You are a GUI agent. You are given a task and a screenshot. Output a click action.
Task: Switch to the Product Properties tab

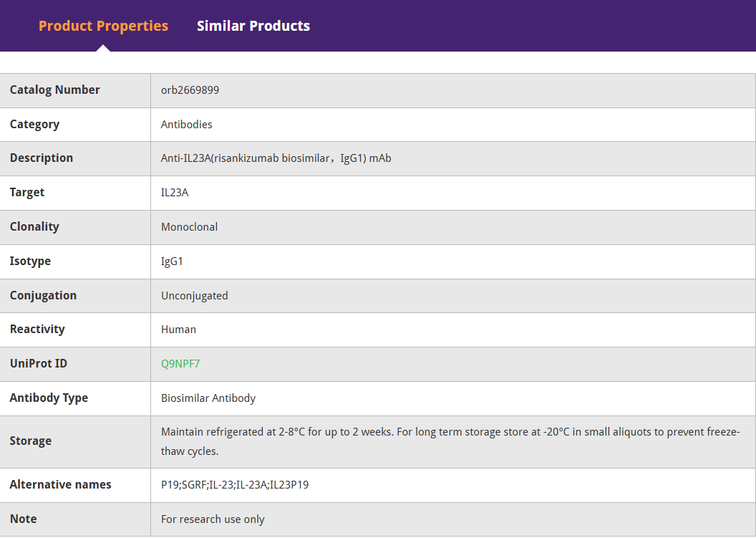click(x=103, y=26)
